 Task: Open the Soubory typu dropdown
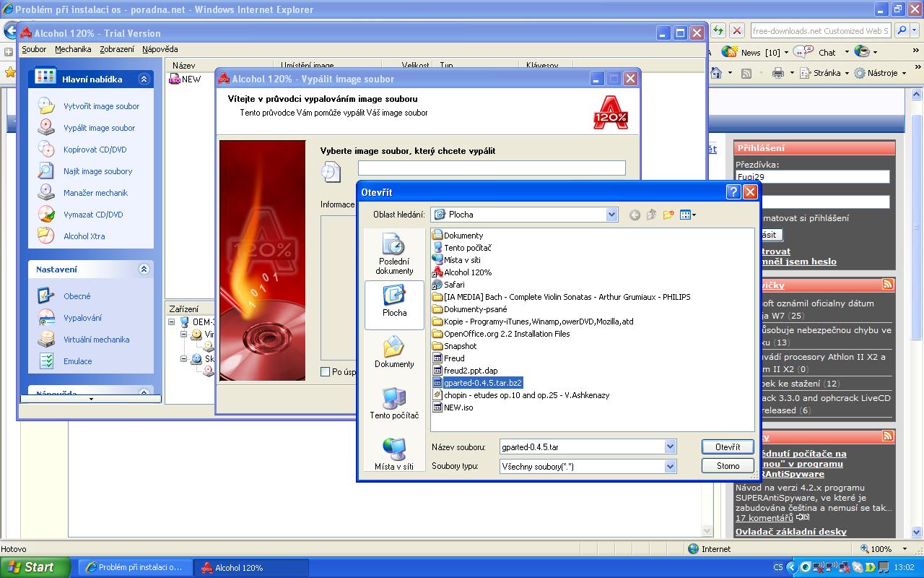pyautogui.click(x=670, y=467)
